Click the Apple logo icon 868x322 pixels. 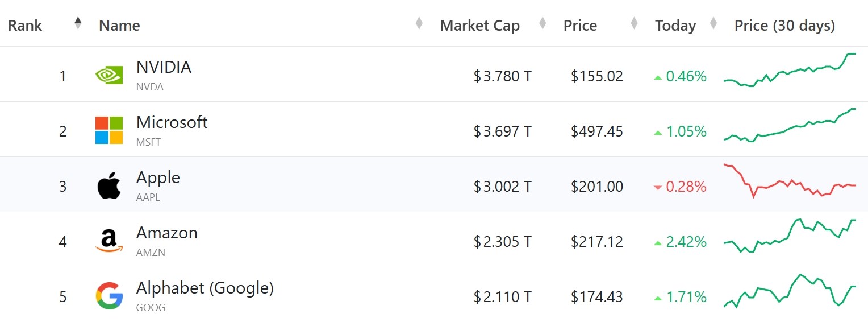109,186
